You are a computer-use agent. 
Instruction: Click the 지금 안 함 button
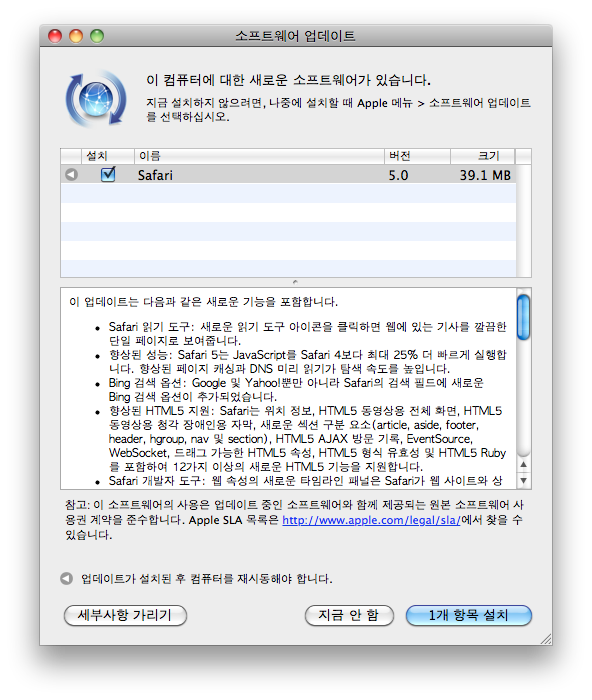pos(349,615)
